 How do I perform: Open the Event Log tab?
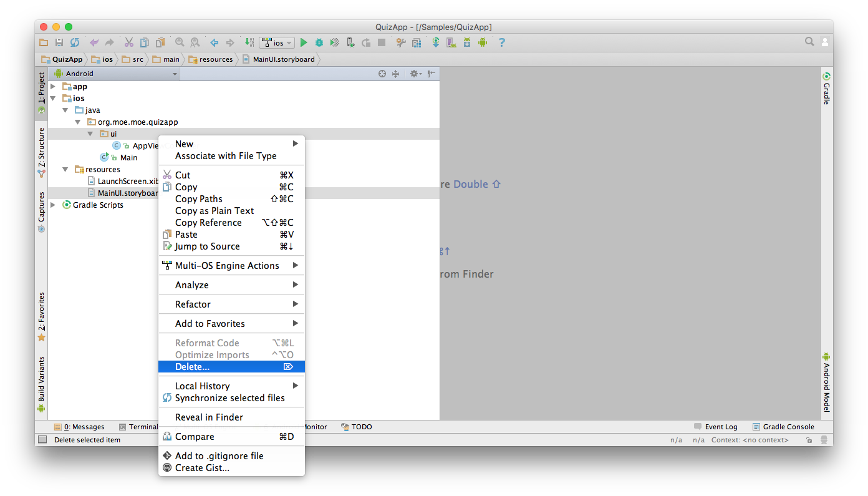pos(715,427)
